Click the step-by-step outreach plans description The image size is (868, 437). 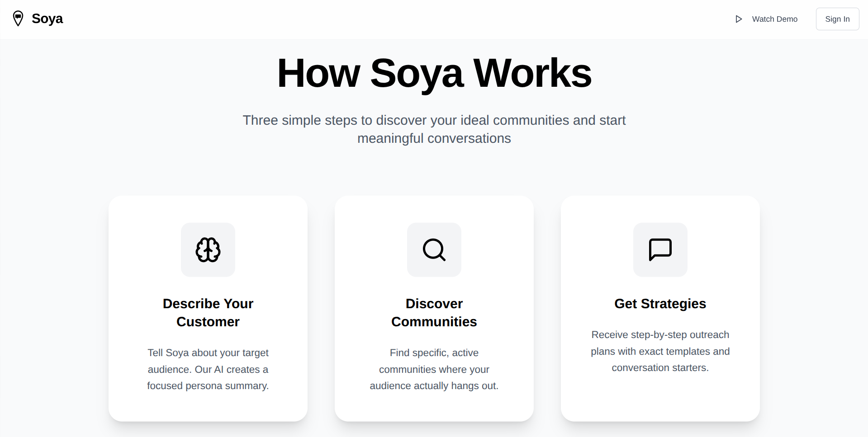[x=660, y=351]
